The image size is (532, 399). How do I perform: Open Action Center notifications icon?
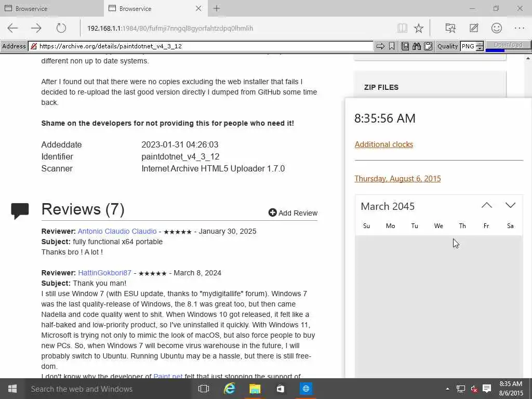tap(487, 389)
